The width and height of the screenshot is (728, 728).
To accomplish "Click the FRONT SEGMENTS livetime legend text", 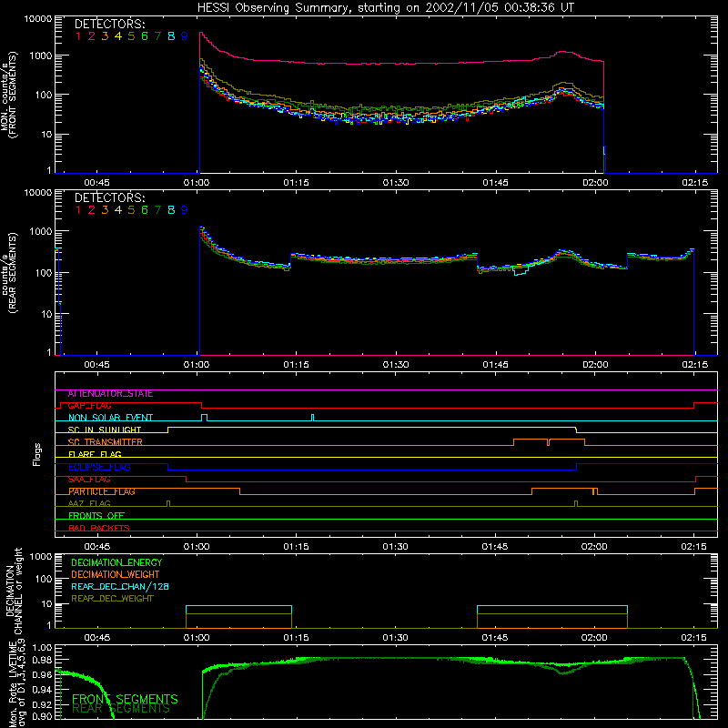I will tap(125, 699).
